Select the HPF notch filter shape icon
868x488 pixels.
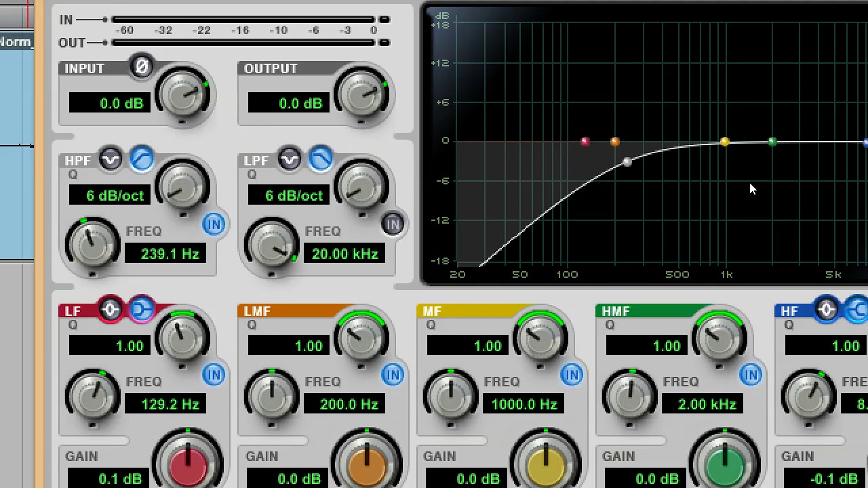pos(111,159)
